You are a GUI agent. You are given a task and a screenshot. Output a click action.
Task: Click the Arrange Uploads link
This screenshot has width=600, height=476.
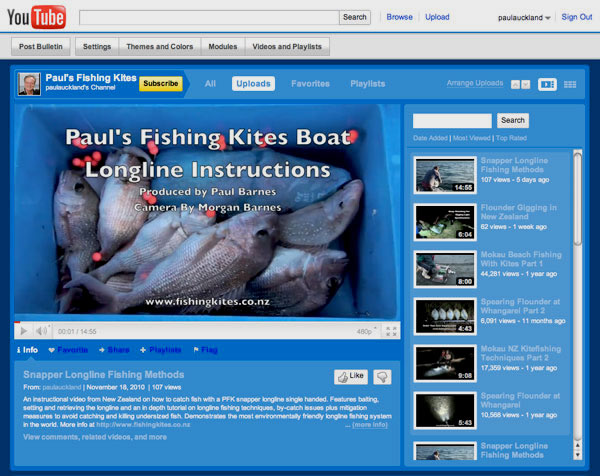click(x=475, y=83)
